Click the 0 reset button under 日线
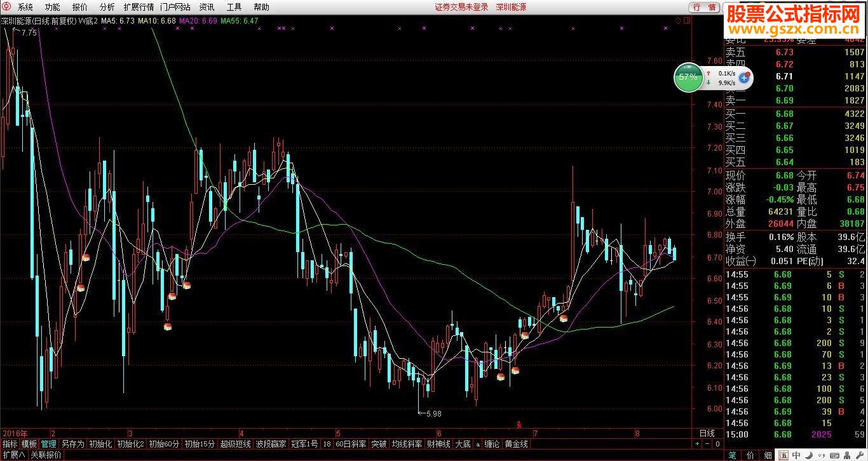Screen dimensions: 868x461 717,444
